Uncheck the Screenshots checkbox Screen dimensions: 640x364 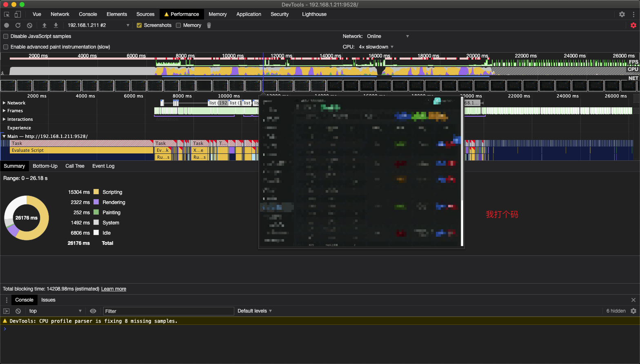pyautogui.click(x=139, y=25)
